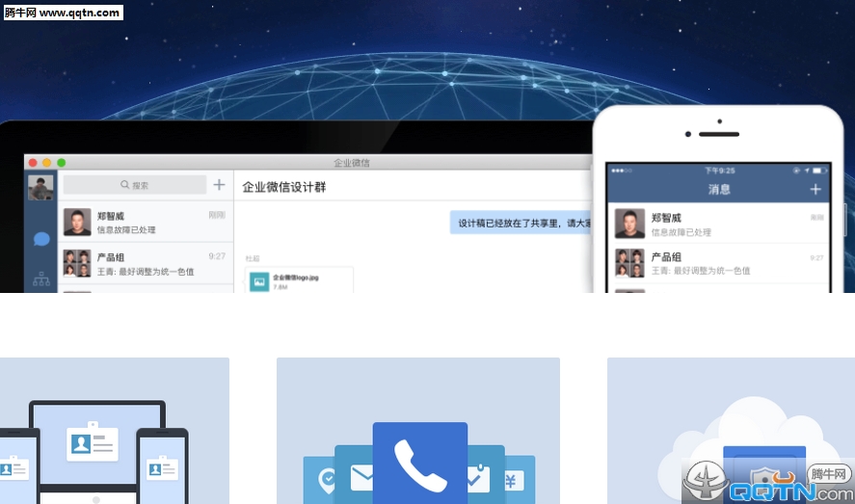Click the plus button beside desktop search
Image resolution: width=855 pixels, height=504 pixels.
(219, 185)
